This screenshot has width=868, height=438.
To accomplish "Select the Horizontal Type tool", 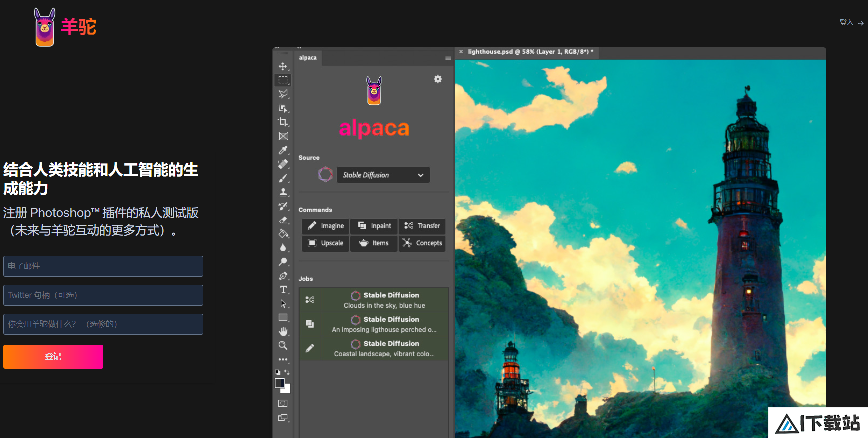I will (283, 289).
